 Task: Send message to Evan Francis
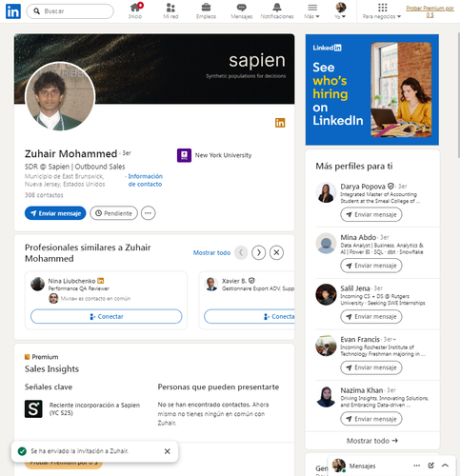[371, 367]
